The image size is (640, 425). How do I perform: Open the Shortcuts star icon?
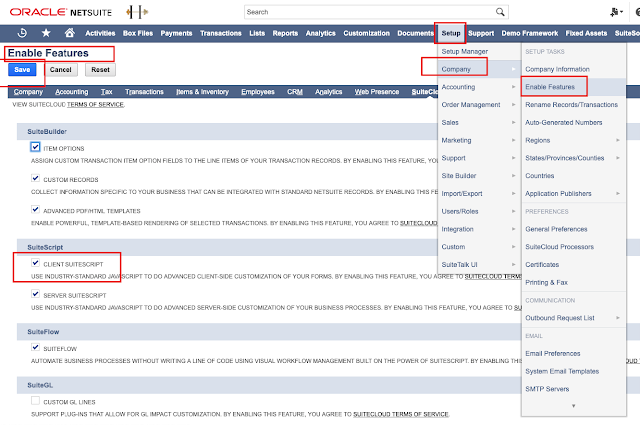[46, 33]
